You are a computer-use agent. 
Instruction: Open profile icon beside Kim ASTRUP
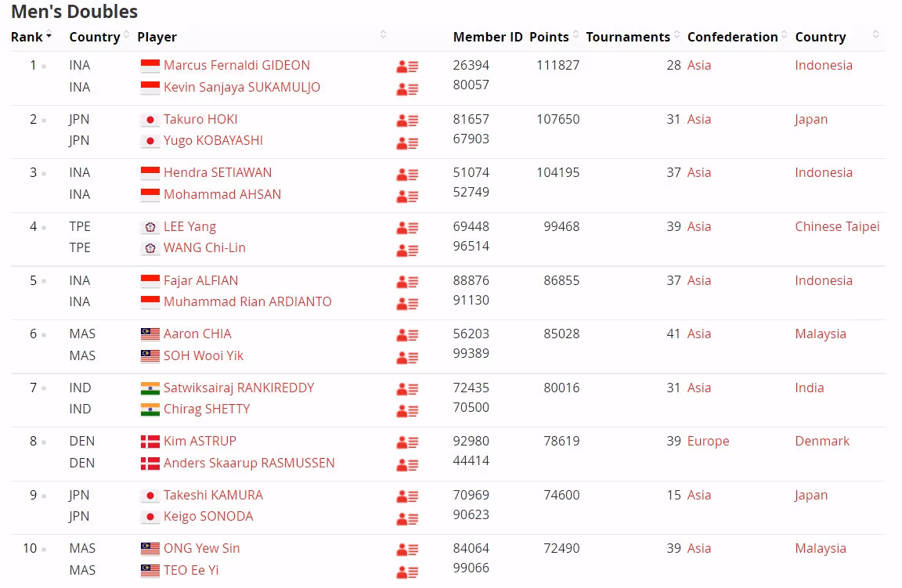[407, 442]
